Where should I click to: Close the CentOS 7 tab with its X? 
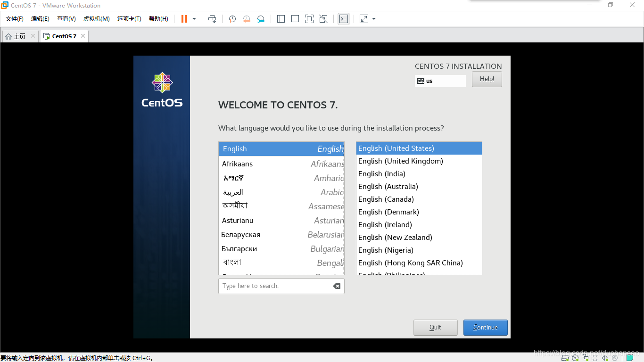tap(83, 36)
